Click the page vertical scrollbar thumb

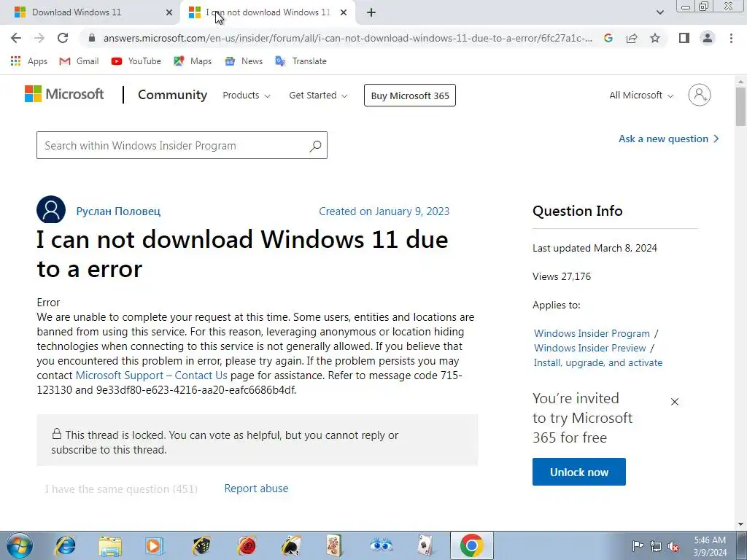tap(741, 106)
